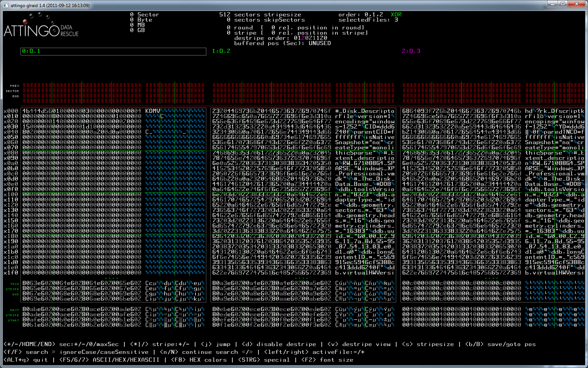Click the PREV SECTOR END label
This screenshot has width=588, height=368.
point(13,91)
